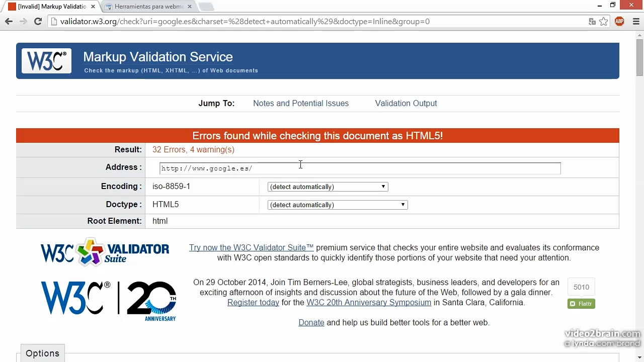Click the browser URL address bar
644x362 pixels.
click(x=322, y=22)
